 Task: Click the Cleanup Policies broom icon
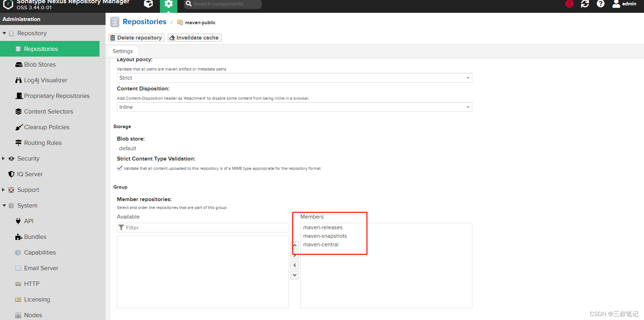coord(19,127)
